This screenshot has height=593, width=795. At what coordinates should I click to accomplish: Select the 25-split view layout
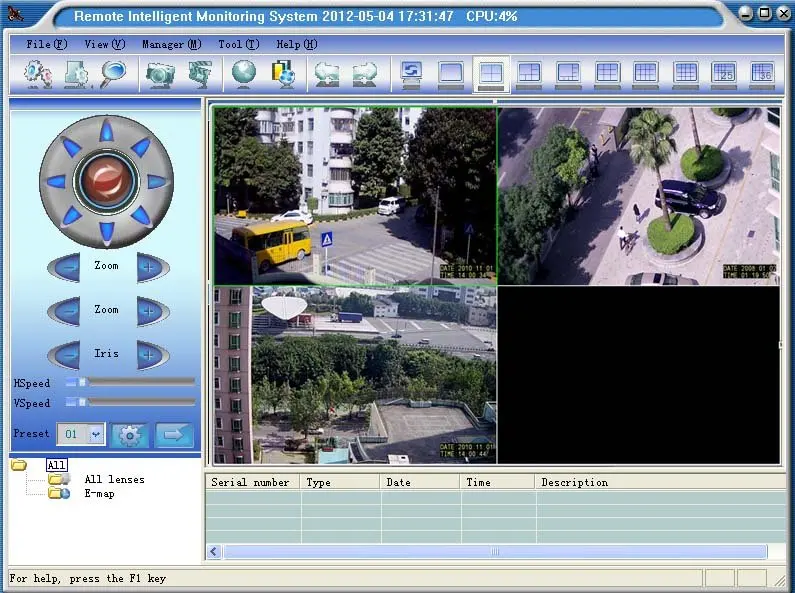pyautogui.click(x=724, y=75)
